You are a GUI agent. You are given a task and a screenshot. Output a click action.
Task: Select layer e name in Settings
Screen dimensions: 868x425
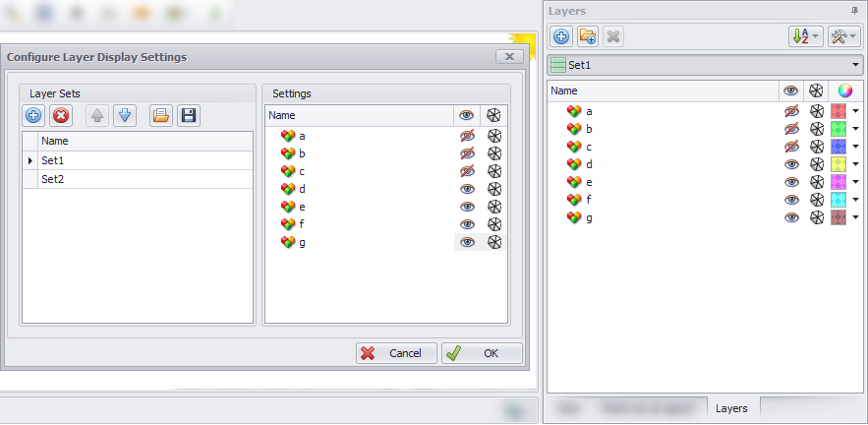tap(302, 207)
